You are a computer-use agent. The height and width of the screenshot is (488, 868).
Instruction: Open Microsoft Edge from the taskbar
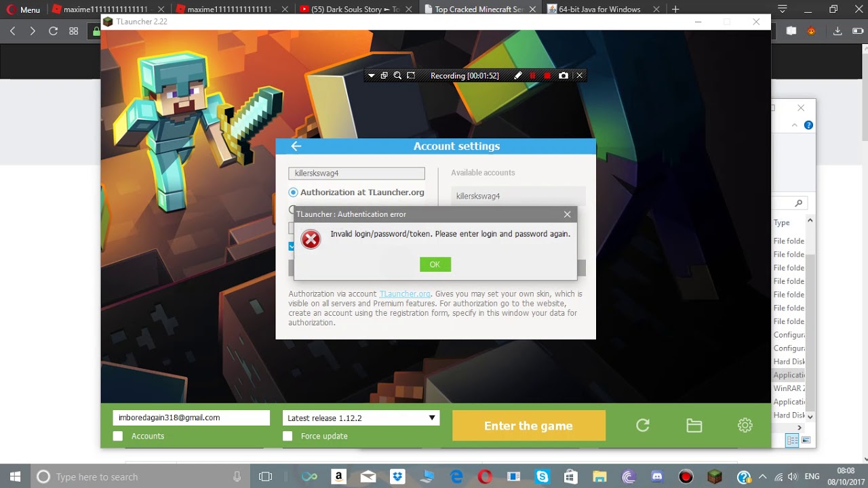(456, 476)
